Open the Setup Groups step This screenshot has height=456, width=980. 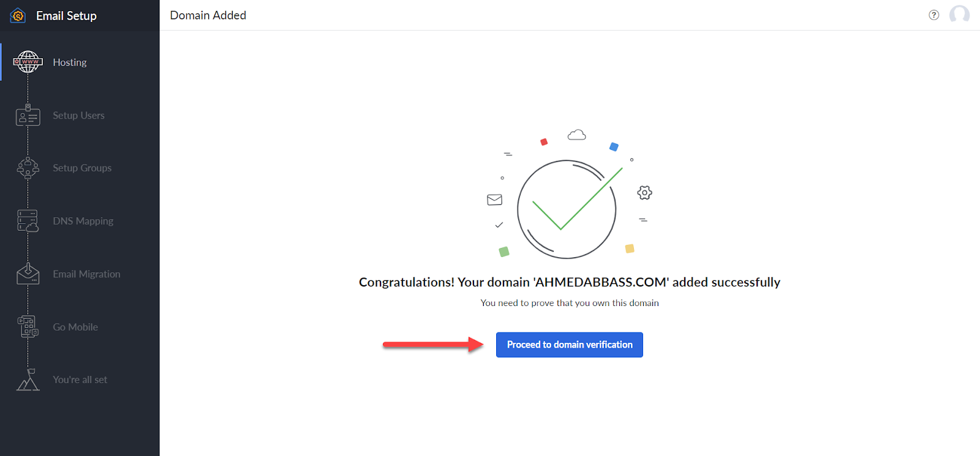pos(82,168)
